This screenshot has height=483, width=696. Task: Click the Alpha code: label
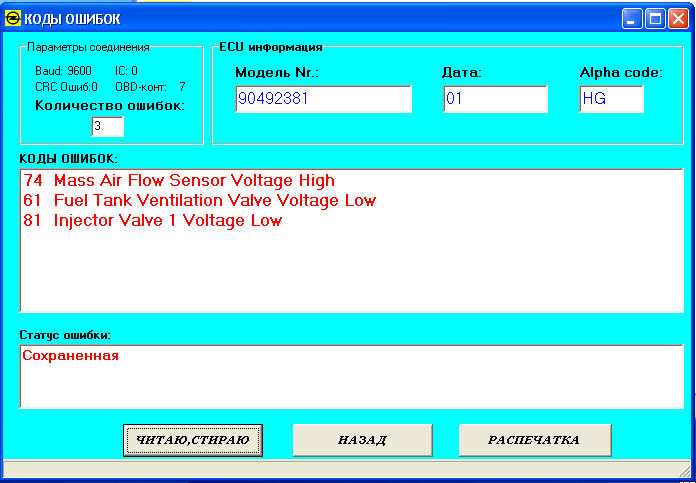click(x=621, y=72)
